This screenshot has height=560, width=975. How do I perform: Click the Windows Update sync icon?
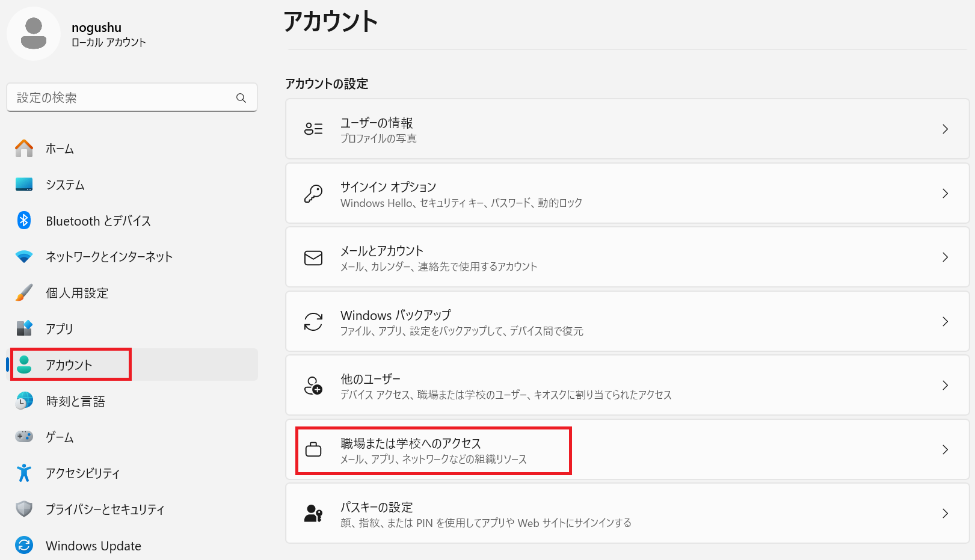24,545
